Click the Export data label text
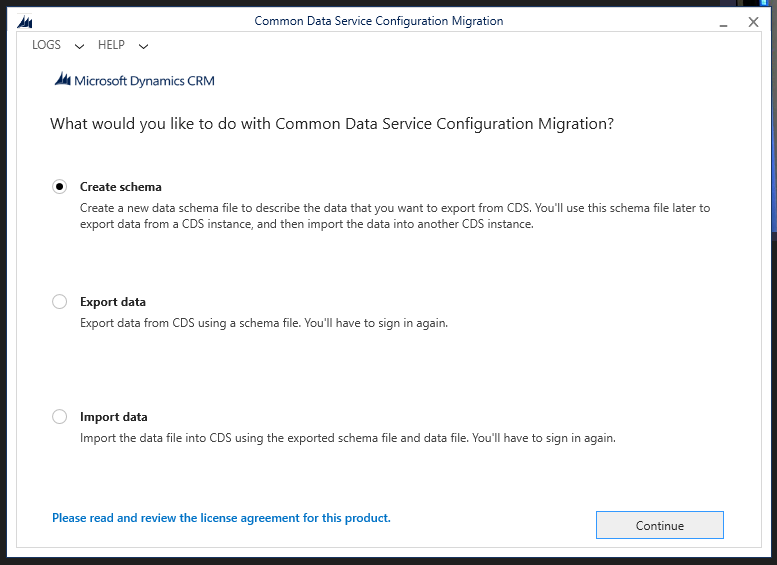The height and width of the screenshot is (565, 777). click(113, 302)
